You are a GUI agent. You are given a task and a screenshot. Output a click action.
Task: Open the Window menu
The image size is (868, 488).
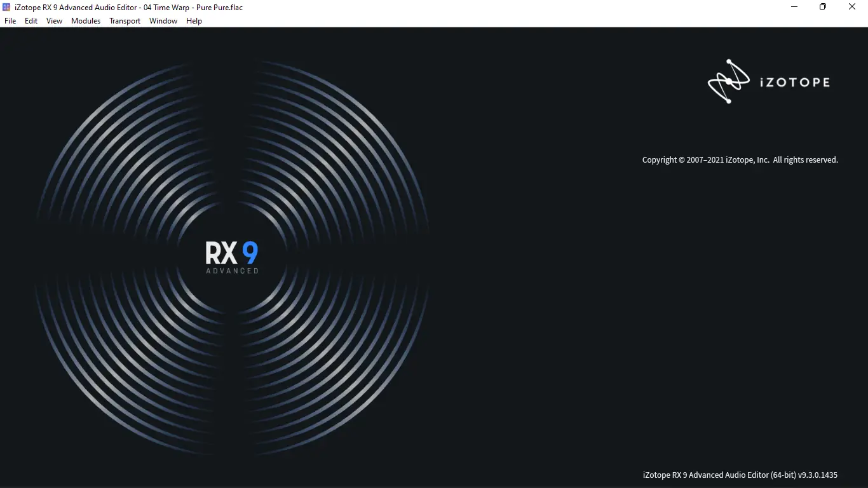pos(163,21)
